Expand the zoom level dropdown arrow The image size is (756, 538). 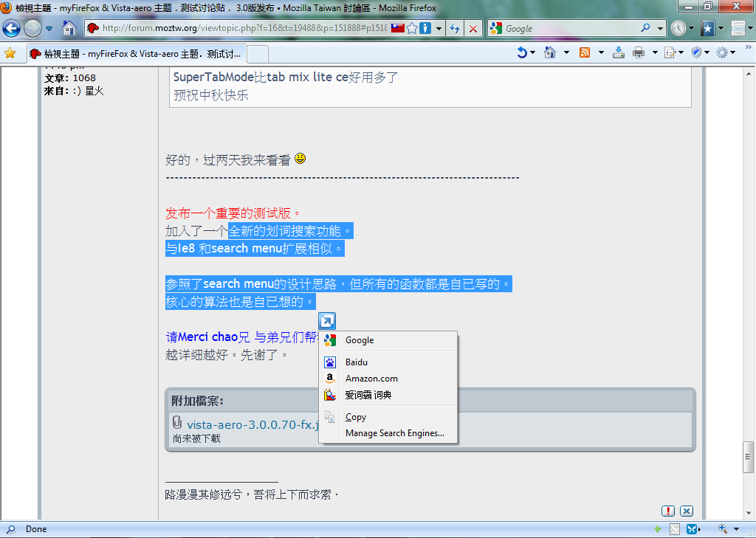click(736, 529)
